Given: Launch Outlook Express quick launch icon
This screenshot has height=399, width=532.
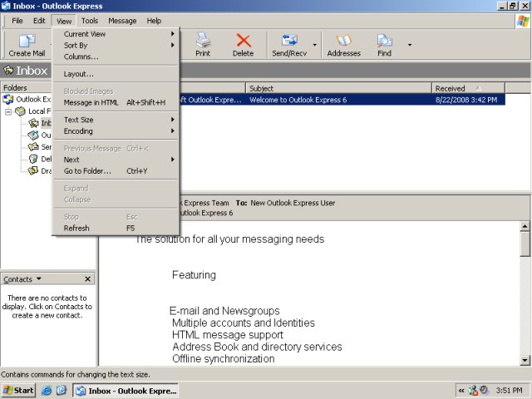Looking at the screenshot, I should click(x=62, y=391).
